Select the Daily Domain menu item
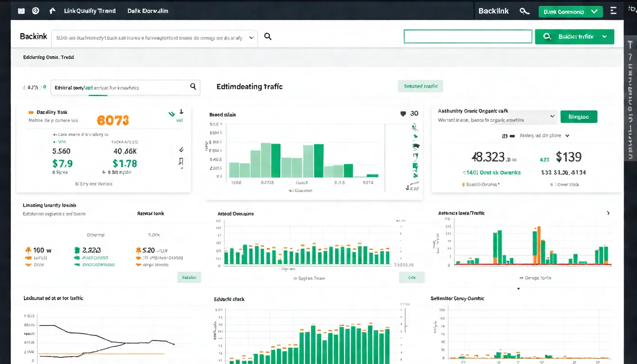 (x=147, y=10)
